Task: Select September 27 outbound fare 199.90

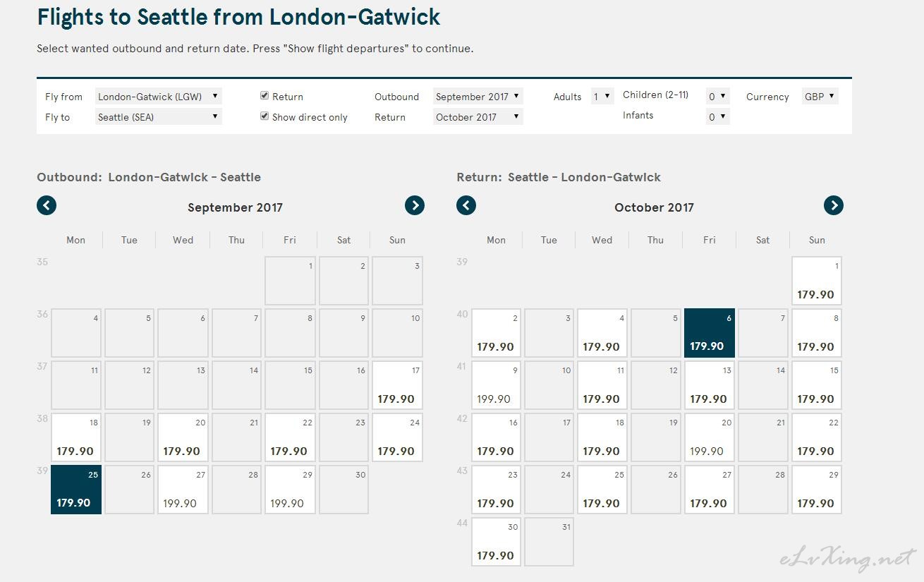Action: (183, 490)
